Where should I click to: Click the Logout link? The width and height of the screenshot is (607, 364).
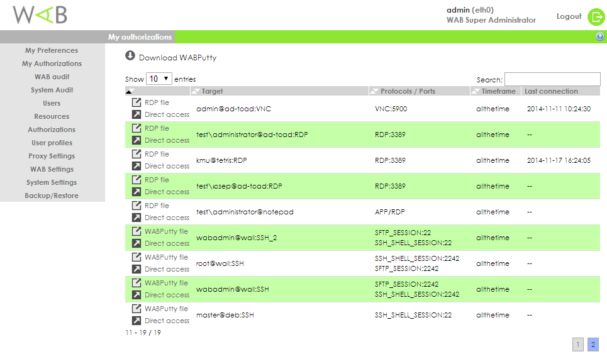[x=569, y=16]
